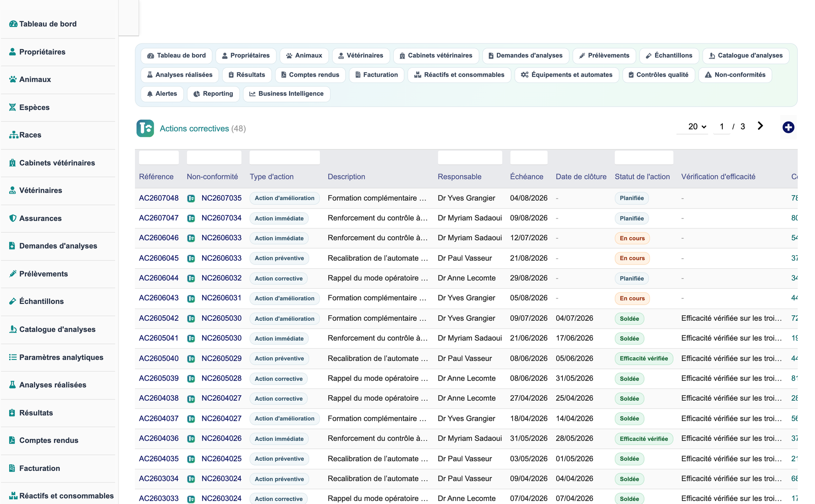Screen dimensions: 815x504
Task: Click Races sidebar hierarchy icon
Action: [13, 135]
